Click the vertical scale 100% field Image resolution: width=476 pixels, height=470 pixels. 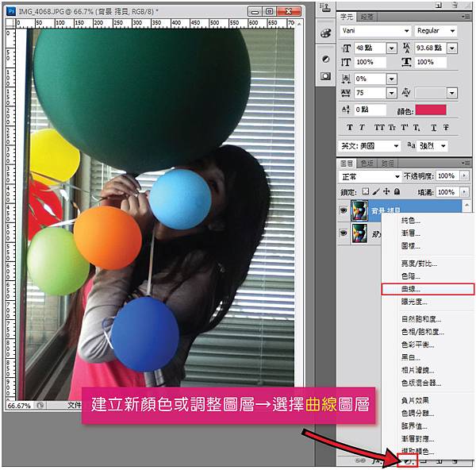click(x=370, y=62)
